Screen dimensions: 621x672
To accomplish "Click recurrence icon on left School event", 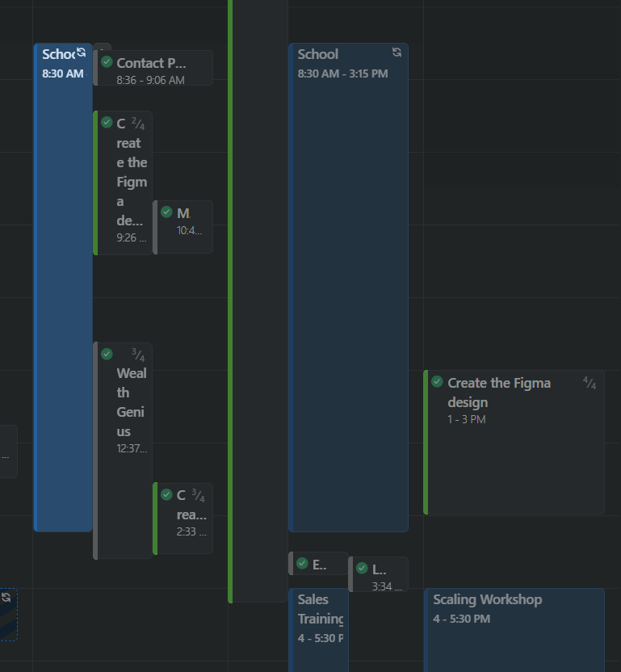I will tap(81, 52).
